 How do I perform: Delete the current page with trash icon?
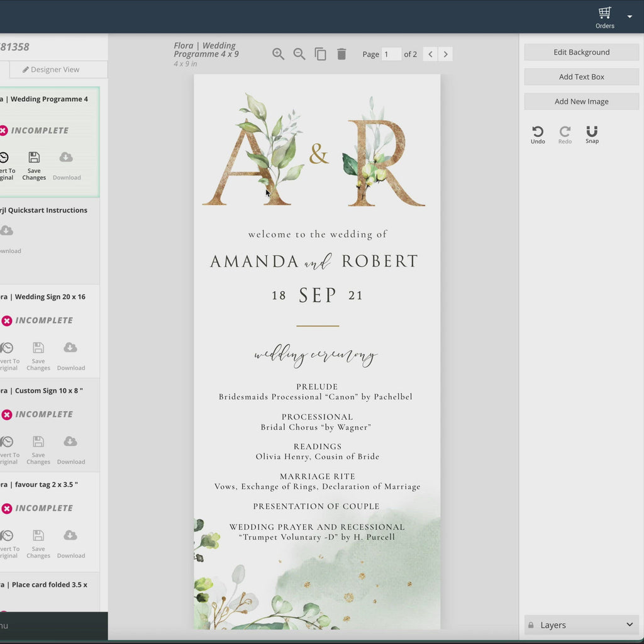341,54
